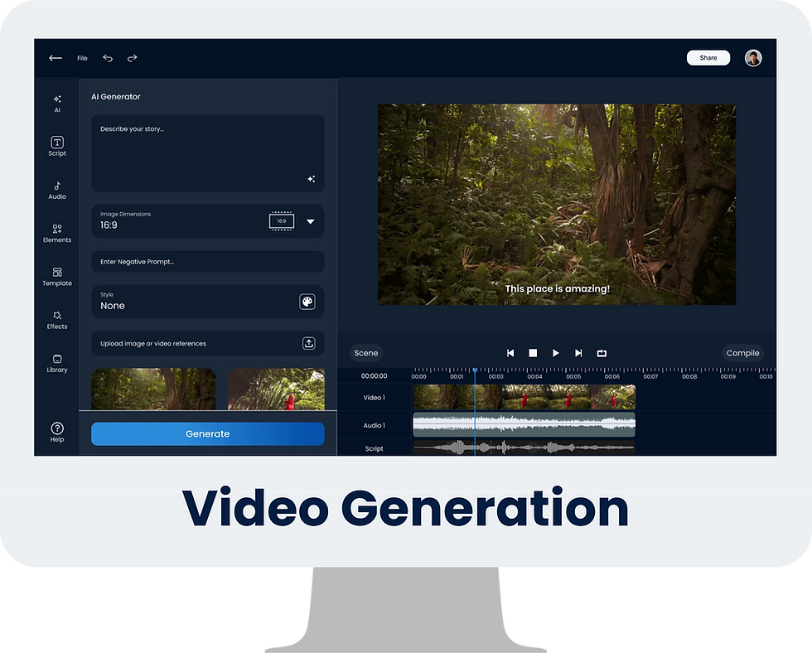This screenshot has width=812, height=653.
Task: Click the AI sparkle enhance icon in story box
Action: (312, 179)
